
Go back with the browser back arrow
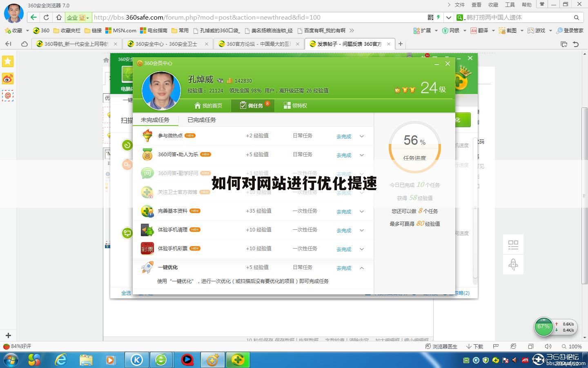point(33,17)
